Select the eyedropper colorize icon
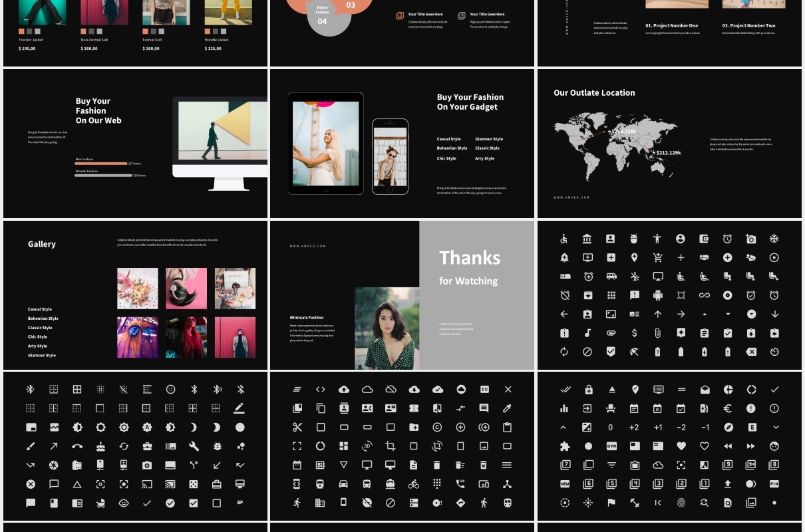Screen dimensions: 805x532 pos(507,408)
